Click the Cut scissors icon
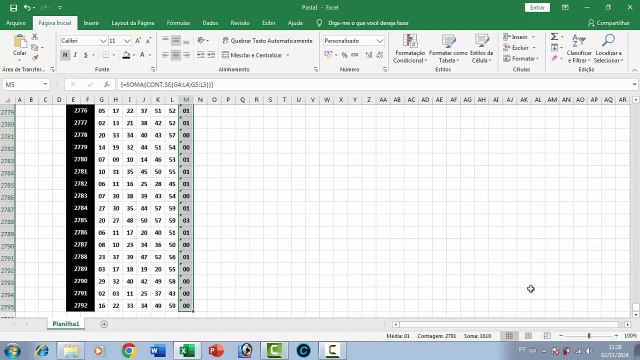Viewport: 640px width, 360px height. 35,37
